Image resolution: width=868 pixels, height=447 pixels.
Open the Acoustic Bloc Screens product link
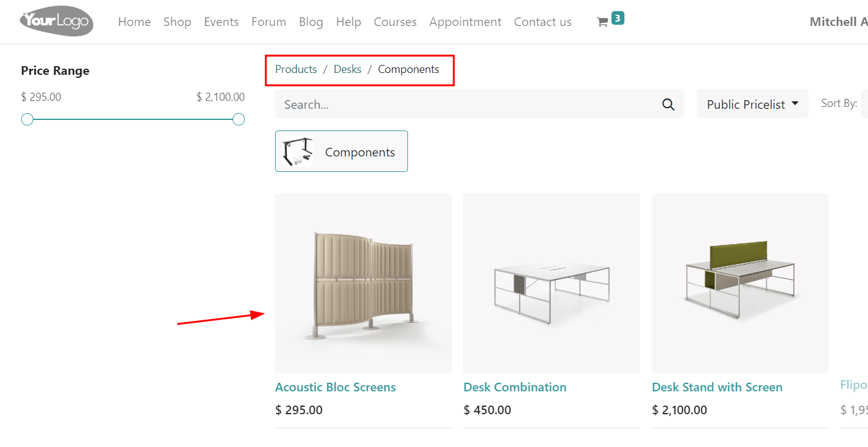335,387
